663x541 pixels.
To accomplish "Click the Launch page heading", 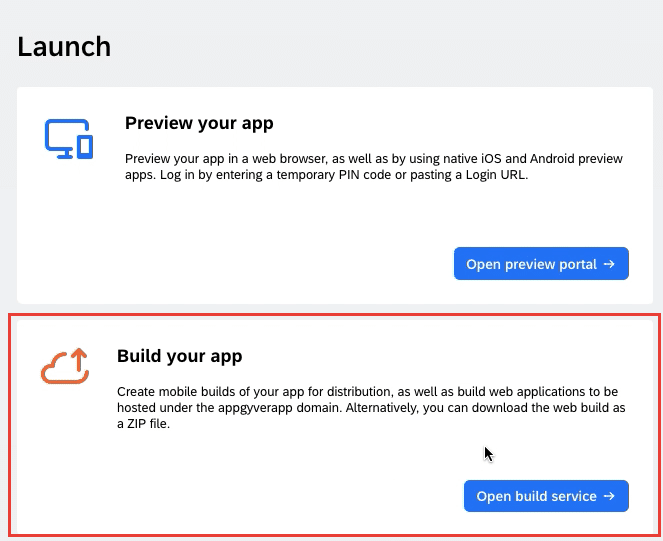I will [64, 47].
